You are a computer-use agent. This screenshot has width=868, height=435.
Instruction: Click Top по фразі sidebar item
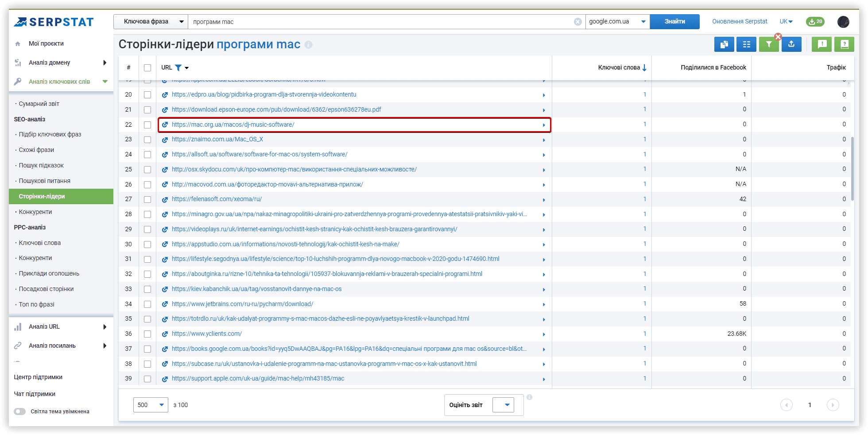[x=37, y=304]
